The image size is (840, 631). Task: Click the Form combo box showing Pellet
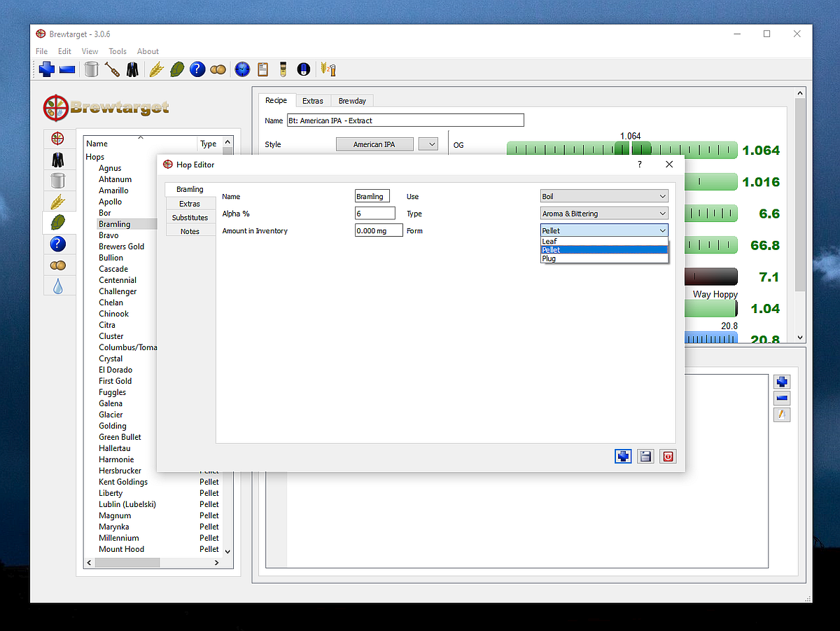pyautogui.click(x=604, y=230)
